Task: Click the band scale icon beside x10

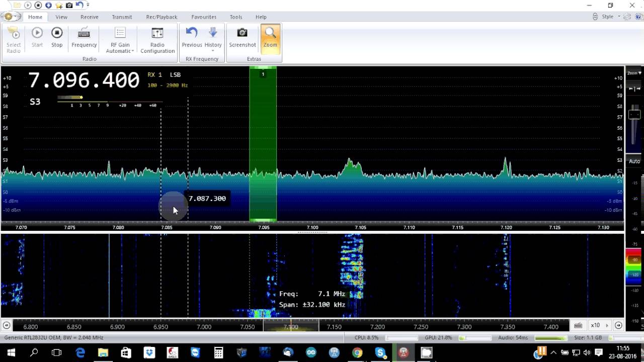Action: (x=579, y=325)
